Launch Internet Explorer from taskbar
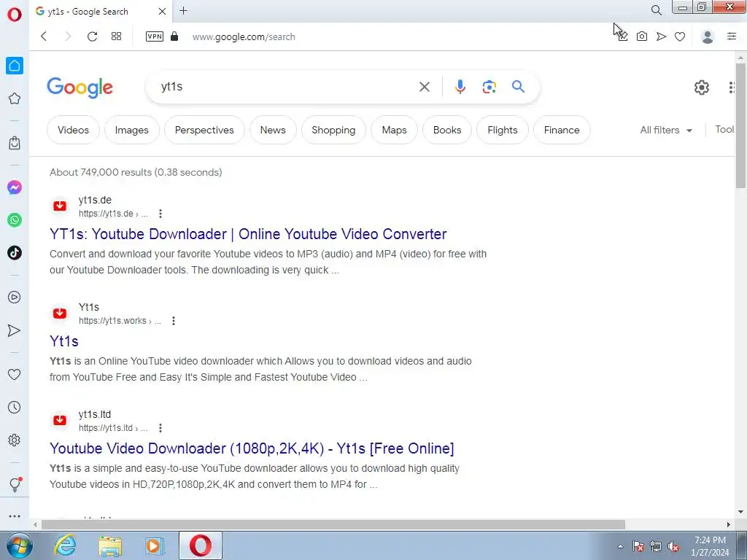This screenshot has height=560, width=747. click(x=65, y=545)
